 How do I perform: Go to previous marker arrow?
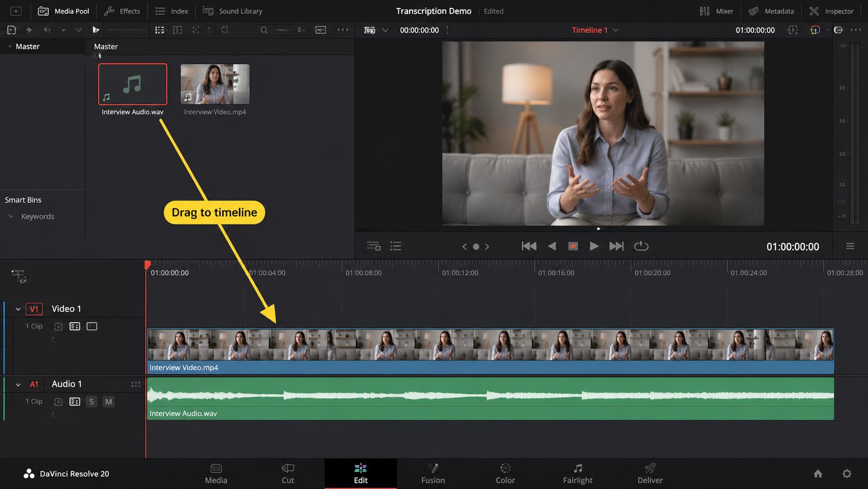pos(464,247)
